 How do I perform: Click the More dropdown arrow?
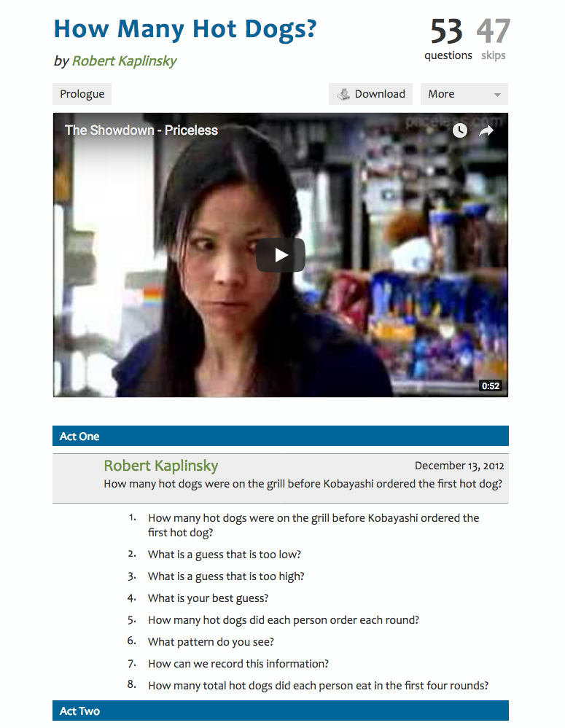497,95
